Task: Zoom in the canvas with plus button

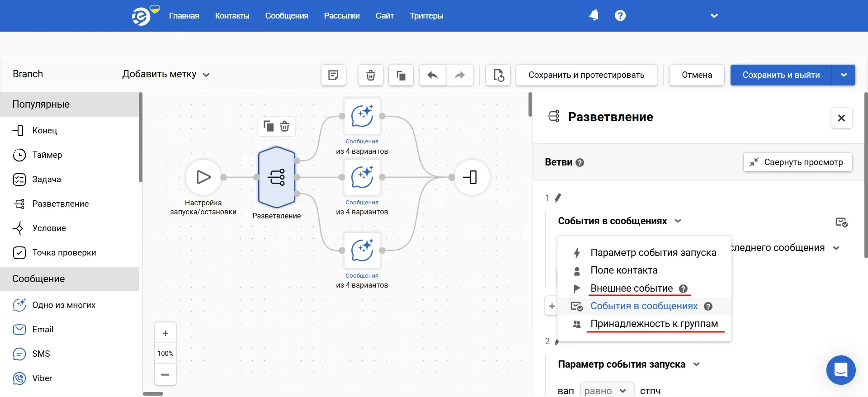Action: pyautogui.click(x=165, y=333)
